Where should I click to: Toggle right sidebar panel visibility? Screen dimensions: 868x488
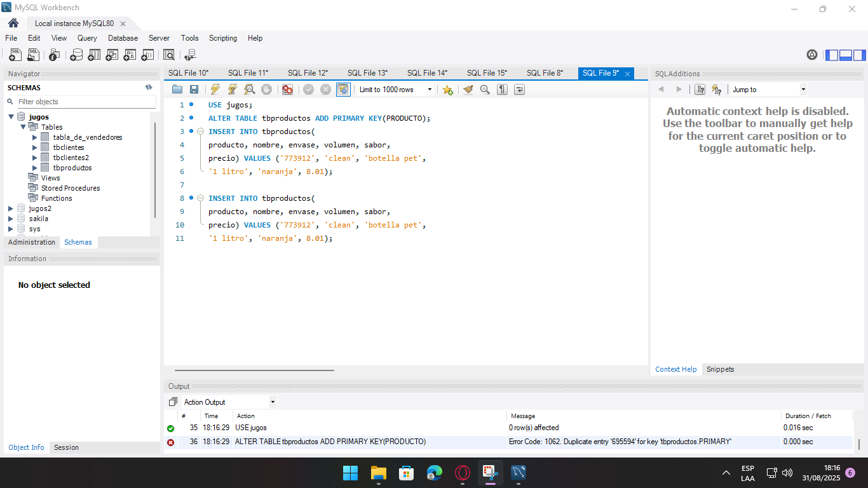pyautogui.click(x=860, y=55)
